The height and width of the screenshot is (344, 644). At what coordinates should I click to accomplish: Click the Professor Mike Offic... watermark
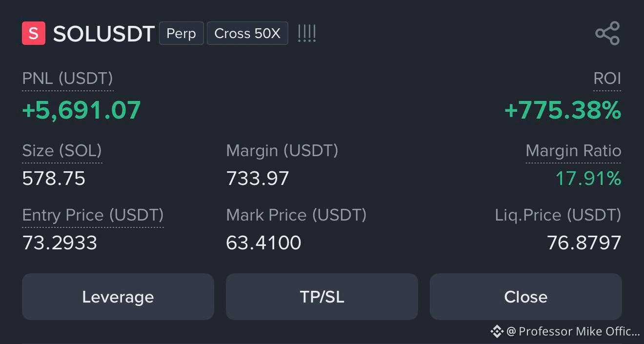click(x=573, y=332)
